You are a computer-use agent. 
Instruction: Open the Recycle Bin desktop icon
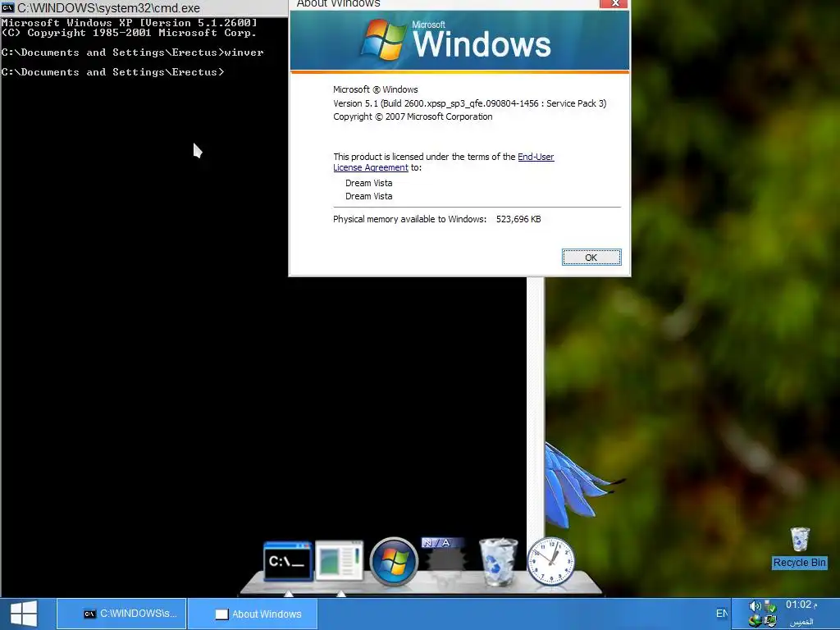click(x=800, y=547)
